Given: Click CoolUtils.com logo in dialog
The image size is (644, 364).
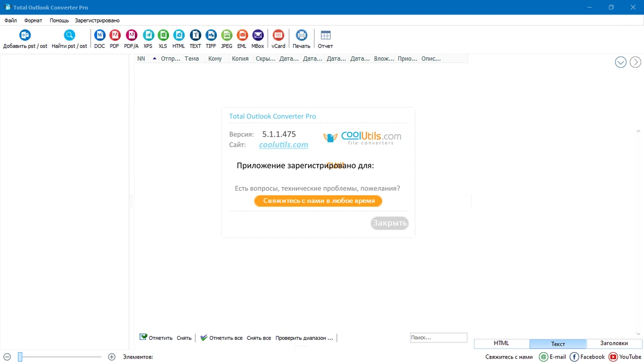Looking at the screenshot, I should coord(362,139).
